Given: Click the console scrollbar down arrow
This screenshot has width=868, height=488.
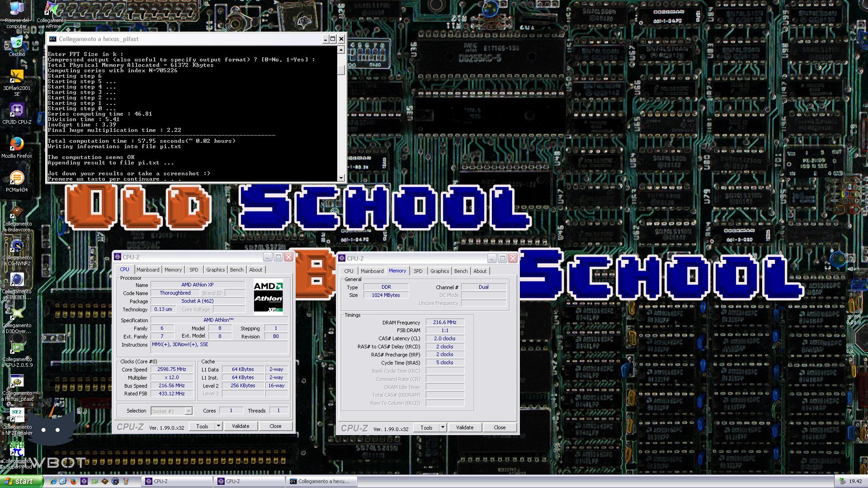Looking at the screenshot, I should [341, 178].
